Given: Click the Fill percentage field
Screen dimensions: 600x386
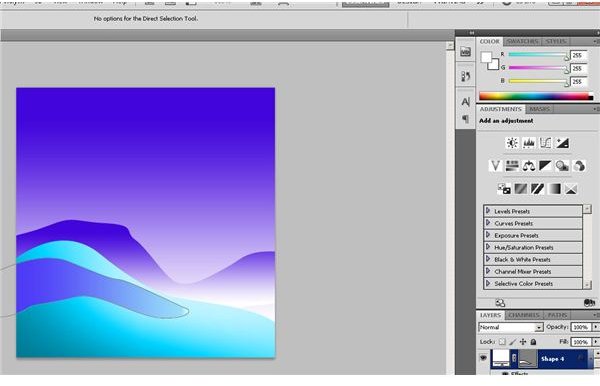Looking at the screenshot, I should pos(581,342).
